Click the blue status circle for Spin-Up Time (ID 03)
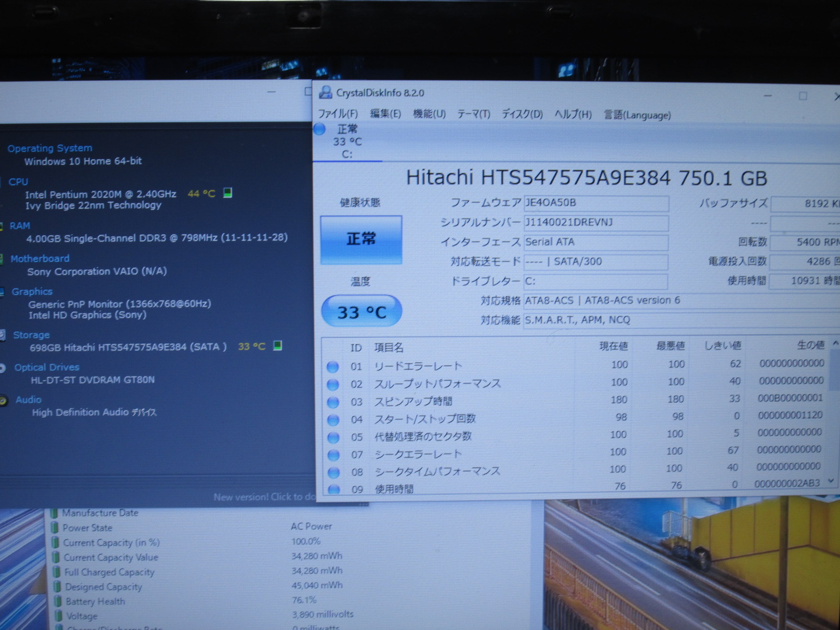 tap(333, 403)
